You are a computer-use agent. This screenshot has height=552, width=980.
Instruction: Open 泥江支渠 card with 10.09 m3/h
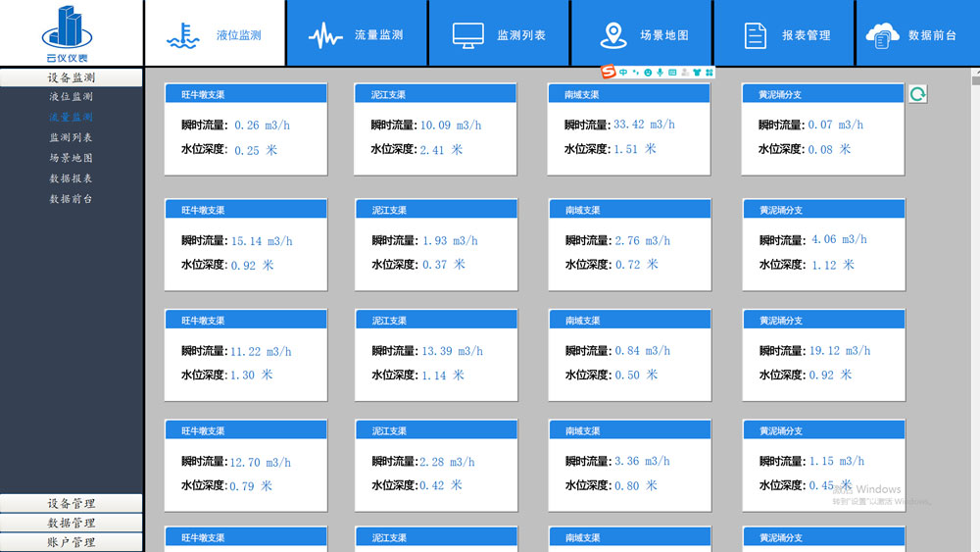pos(435,129)
